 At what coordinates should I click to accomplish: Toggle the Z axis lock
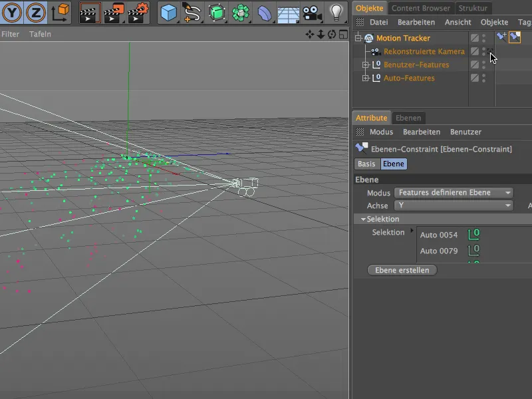36,12
